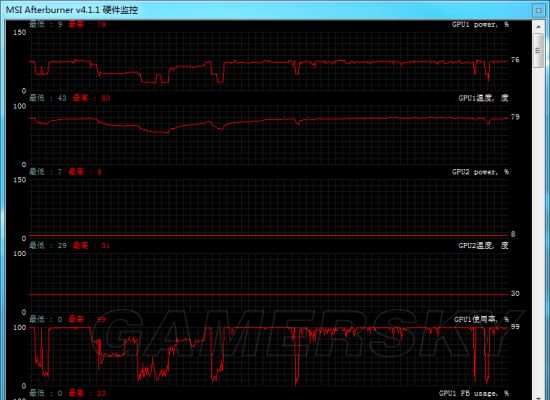The image size is (550, 400).
Task: Click inside the GPU1 temperature graph
Action: pyautogui.click(x=269, y=135)
